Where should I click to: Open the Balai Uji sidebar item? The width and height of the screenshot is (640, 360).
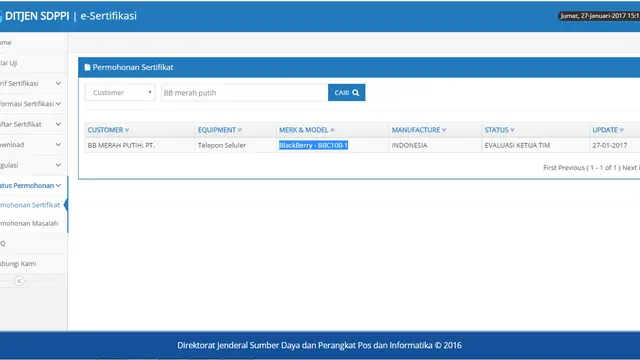pos(33,63)
